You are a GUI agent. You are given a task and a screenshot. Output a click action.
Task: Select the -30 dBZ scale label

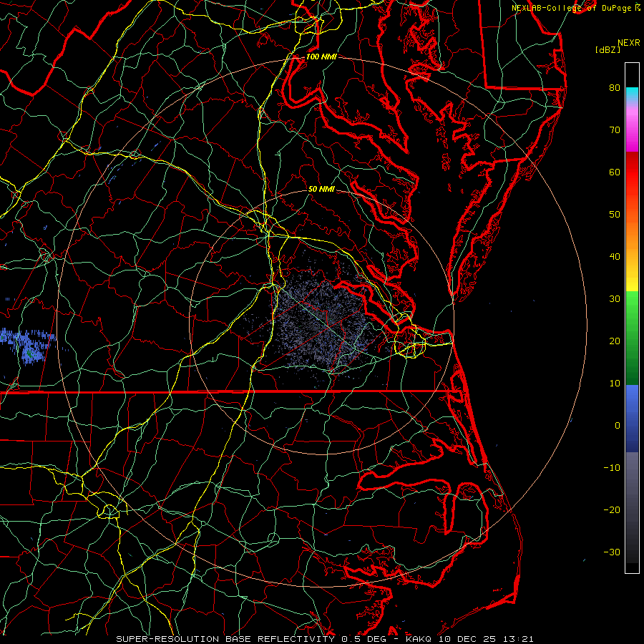tap(612, 552)
